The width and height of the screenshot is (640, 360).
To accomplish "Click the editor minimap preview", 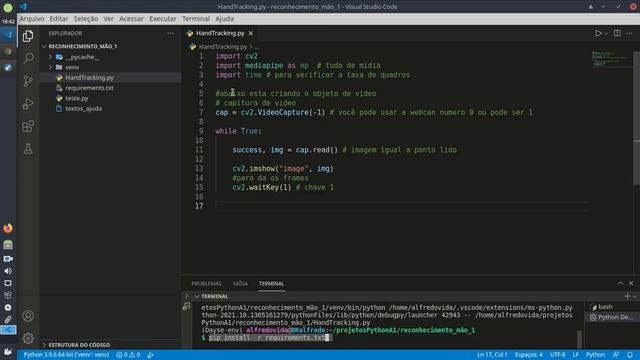I will point(610,60).
